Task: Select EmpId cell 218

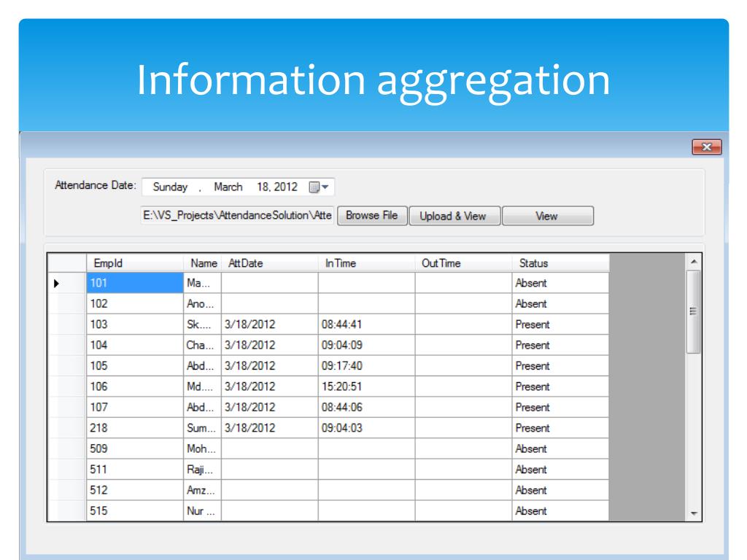Action: click(135, 428)
